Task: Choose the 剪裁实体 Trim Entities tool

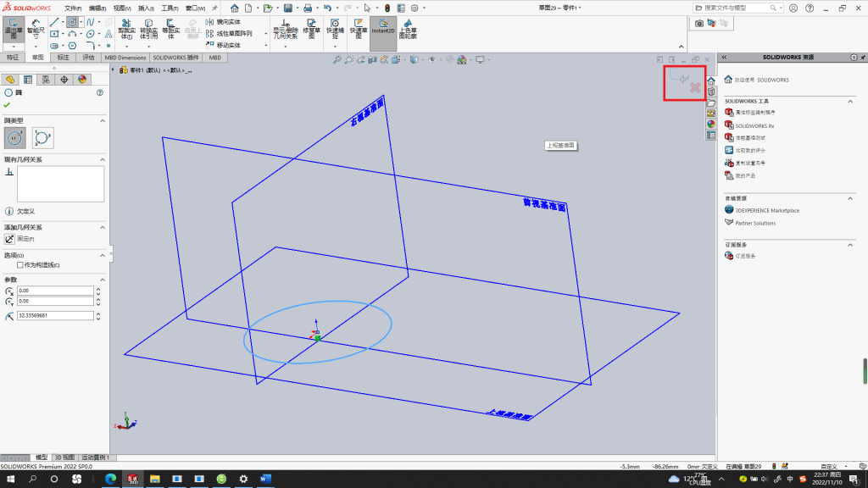Action: coord(126,30)
